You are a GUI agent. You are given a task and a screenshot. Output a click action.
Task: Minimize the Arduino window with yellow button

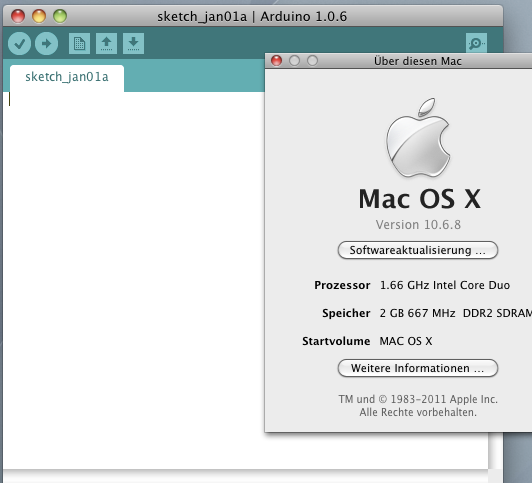[39, 16]
